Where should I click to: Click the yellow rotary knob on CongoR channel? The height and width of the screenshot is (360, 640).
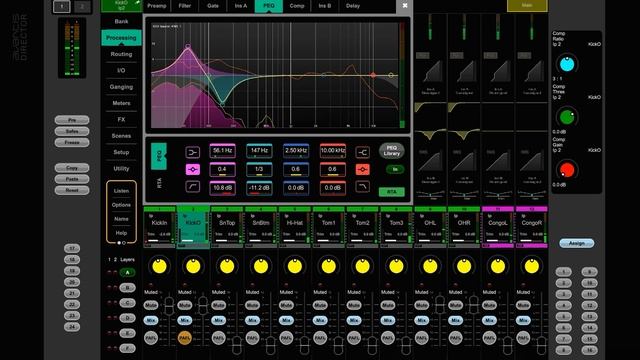coord(531,266)
